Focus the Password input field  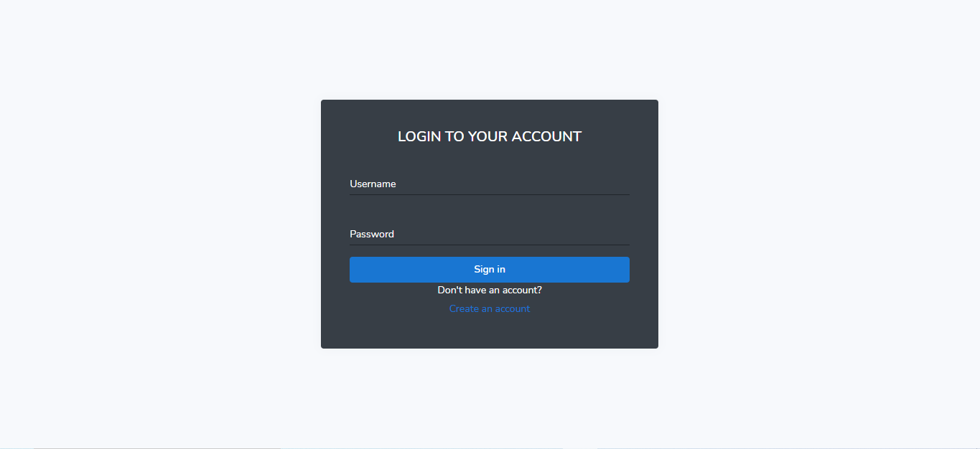(490, 235)
